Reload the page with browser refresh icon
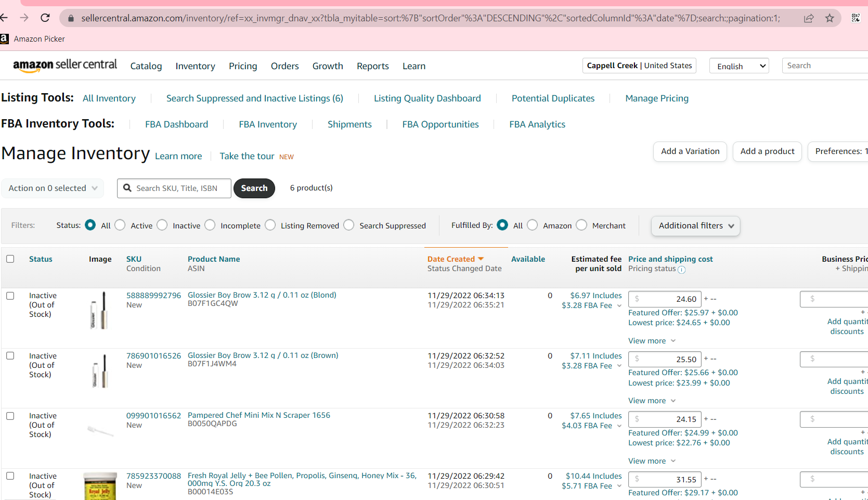The width and height of the screenshot is (868, 500). coord(45,18)
